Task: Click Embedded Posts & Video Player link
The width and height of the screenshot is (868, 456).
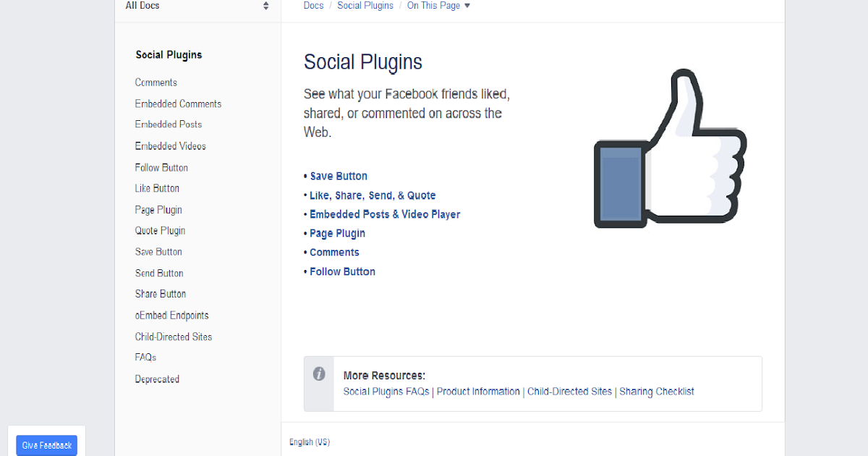Action: click(385, 214)
